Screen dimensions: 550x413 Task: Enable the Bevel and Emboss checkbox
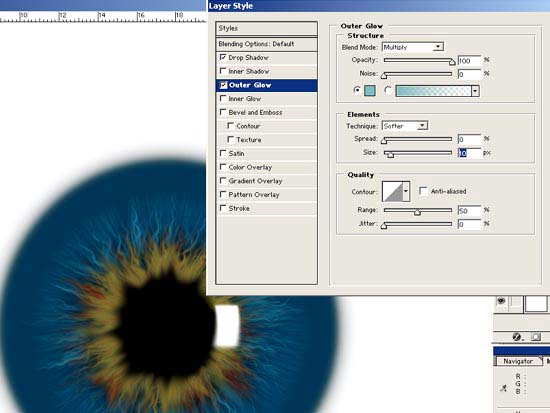[223, 112]
